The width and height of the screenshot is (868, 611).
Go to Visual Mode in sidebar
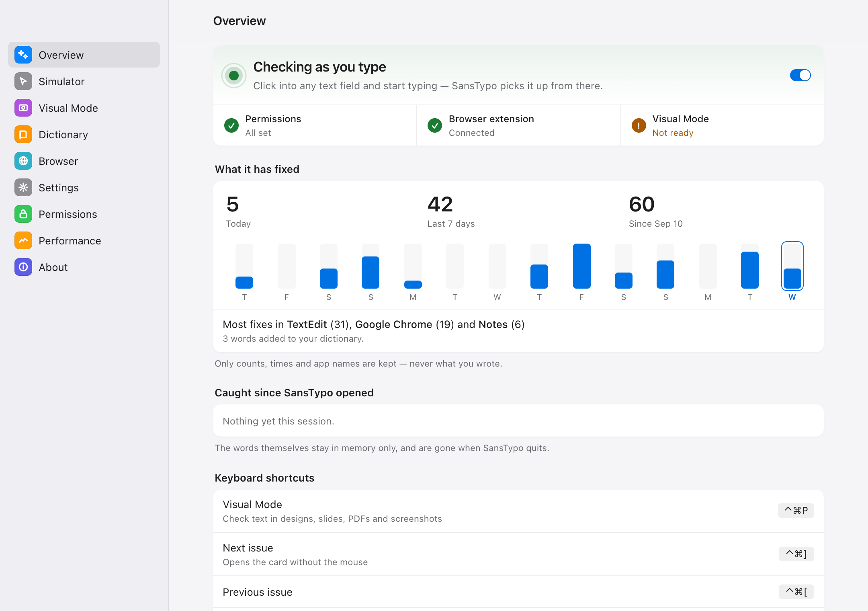coord(84,108)
